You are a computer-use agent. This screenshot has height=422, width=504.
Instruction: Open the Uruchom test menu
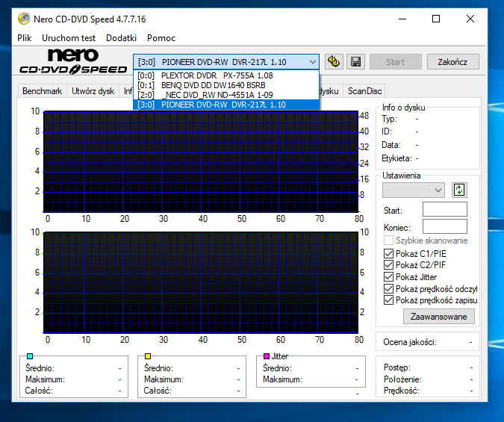(x=69, y=38)
